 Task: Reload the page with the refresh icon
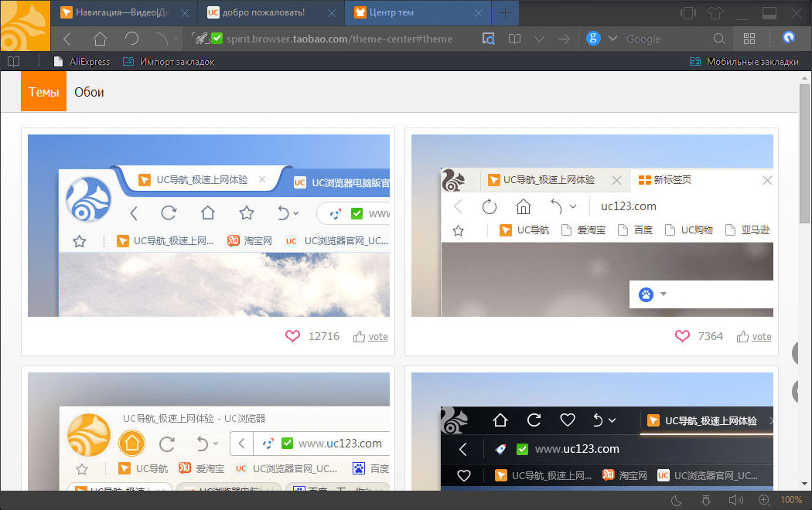(131, 39)
